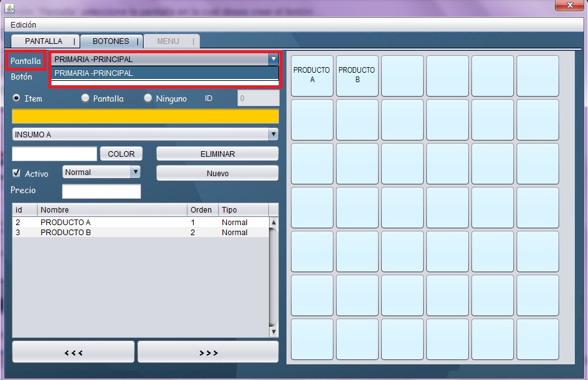Click the yellow color bar
Screen dimensions: 588x380
tap(145, 116)
